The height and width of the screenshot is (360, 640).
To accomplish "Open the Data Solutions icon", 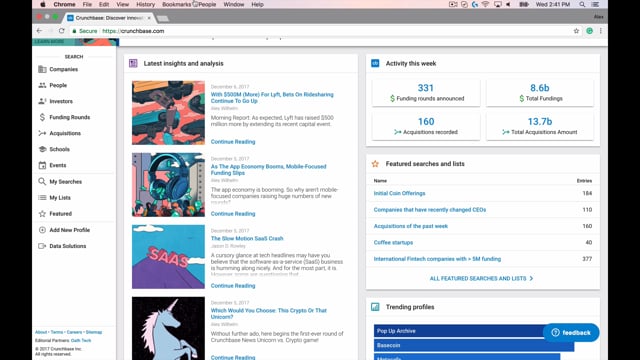I will 42,246.
